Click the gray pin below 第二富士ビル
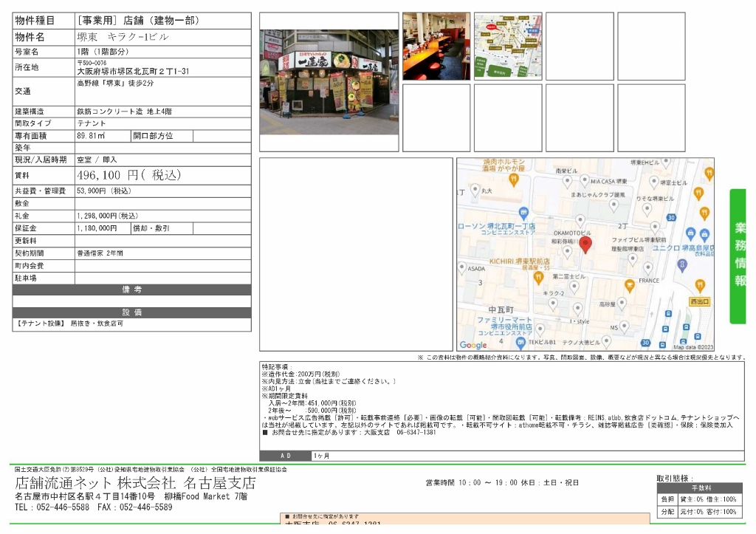 (574, 287)
